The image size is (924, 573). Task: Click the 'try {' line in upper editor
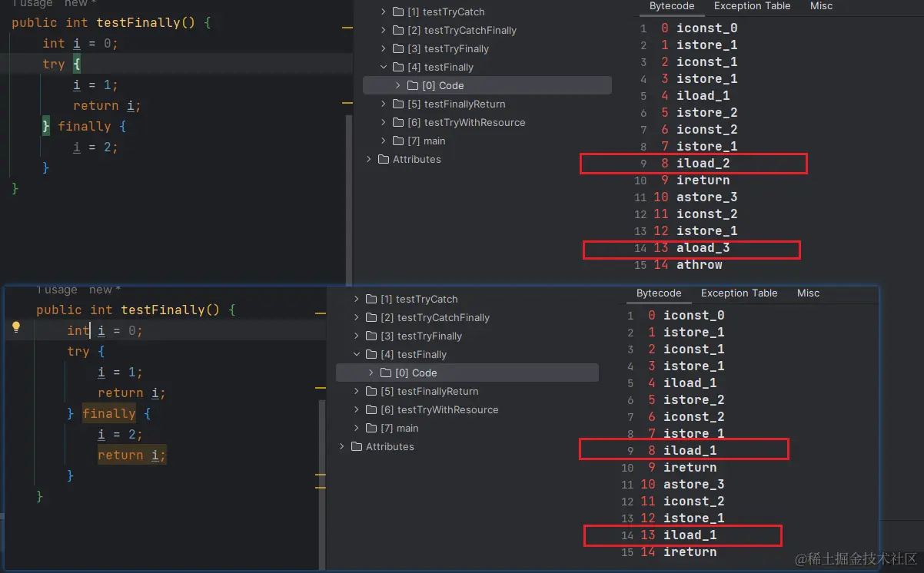point(61,65)
